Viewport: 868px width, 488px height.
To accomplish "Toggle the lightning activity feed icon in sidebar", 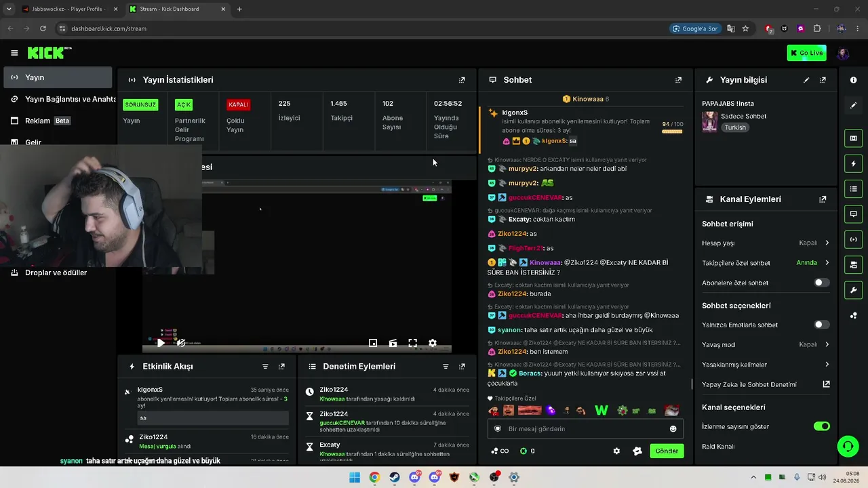I will coord(853,163).
